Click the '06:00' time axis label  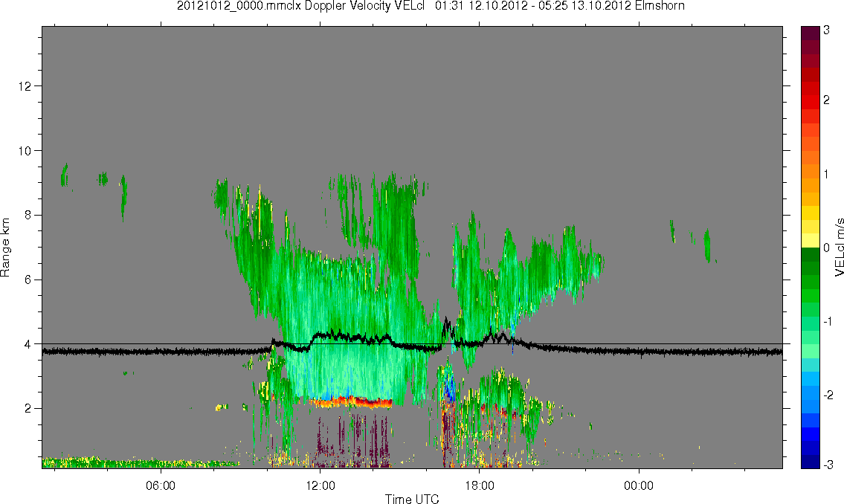coord(161,485)
